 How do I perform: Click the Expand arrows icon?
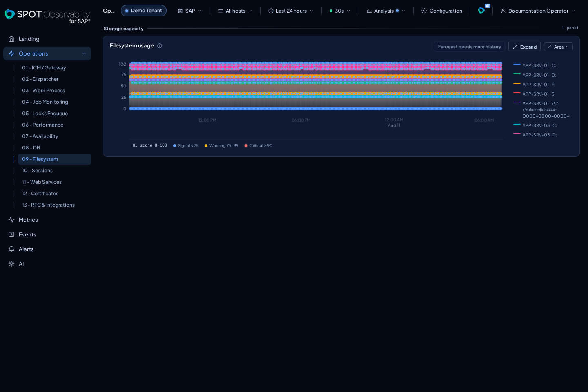point(515,47)
